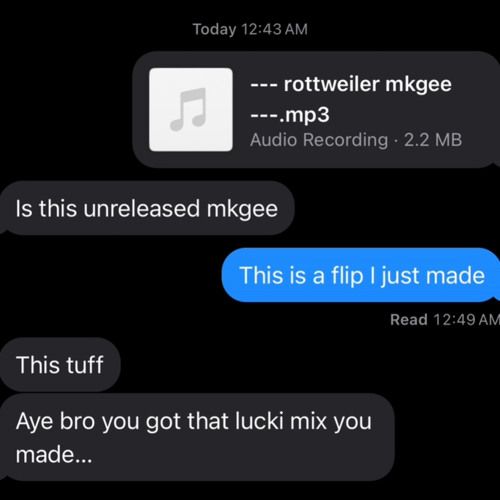Viewport: 500px width, 500px height.
Task: Select the blue 'This is a flip' bubble
Action: pyautogui.click(x=361, y=275)
